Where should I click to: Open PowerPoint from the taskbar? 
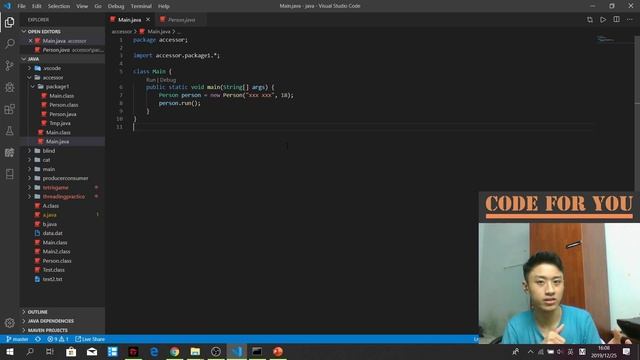tap(278, 352)
